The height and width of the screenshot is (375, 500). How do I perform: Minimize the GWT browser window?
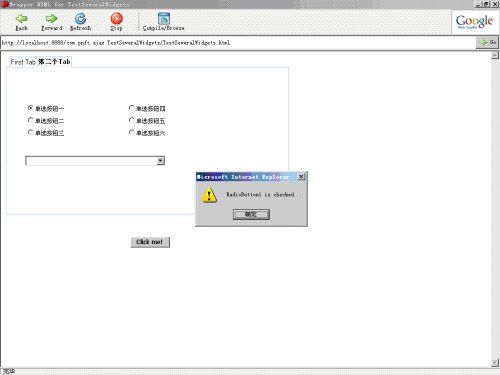click(478, 4)
